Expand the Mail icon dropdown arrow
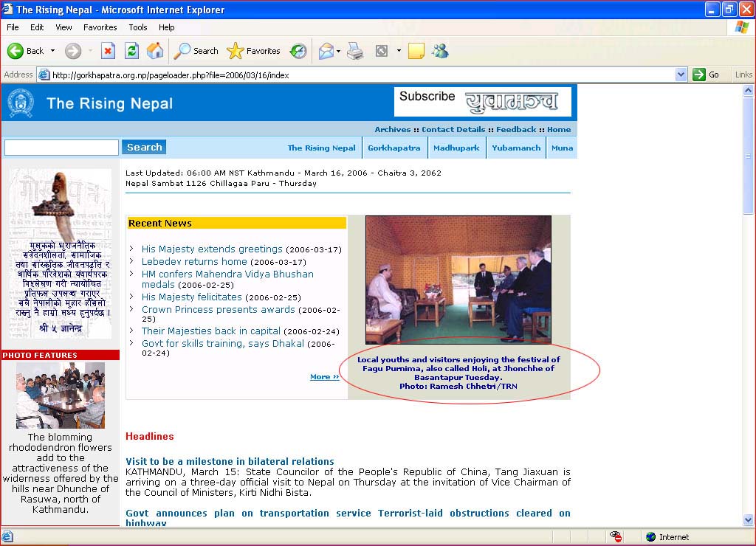Screen dimensions: 756x546 click(x=338, y=51)
